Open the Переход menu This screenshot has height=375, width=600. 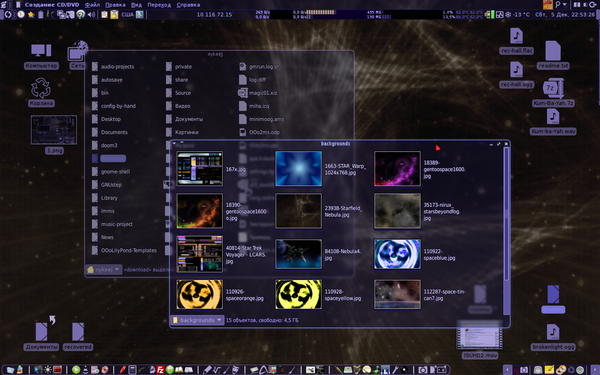pyautogui.click(x=159, y=5)
